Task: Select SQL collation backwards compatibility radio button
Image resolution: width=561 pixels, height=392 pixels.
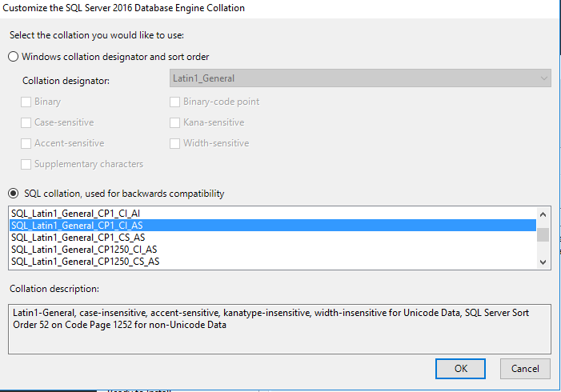Action: click(14, 194)
